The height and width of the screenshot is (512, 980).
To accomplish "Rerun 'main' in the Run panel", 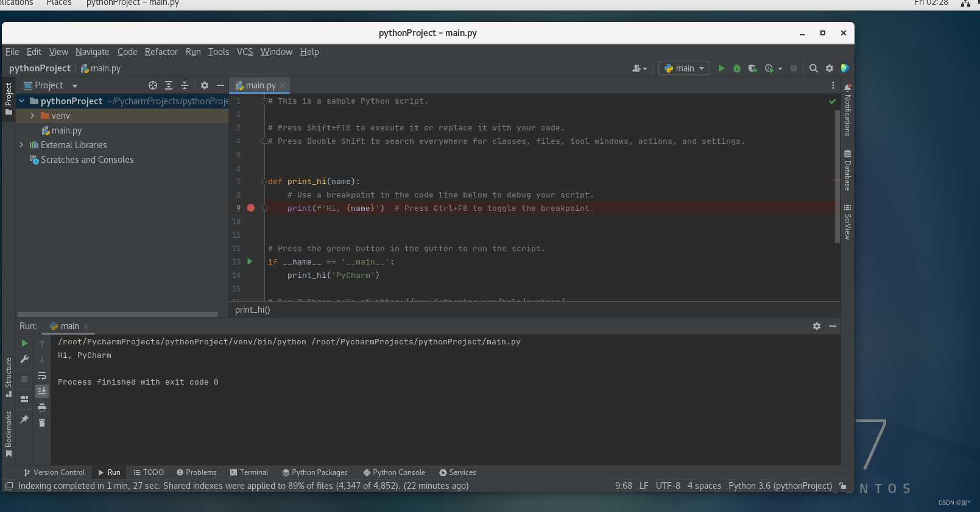I will click(x=24, y=343).
